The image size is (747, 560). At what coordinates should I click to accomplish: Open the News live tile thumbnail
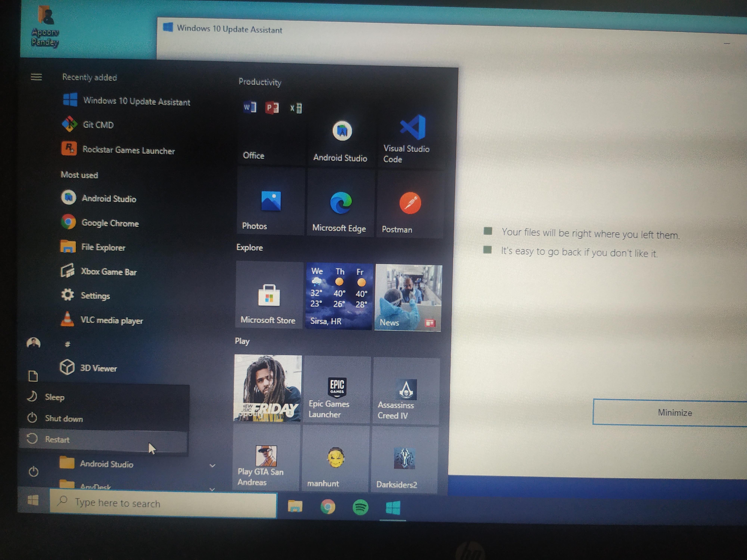tap(408, 297)
